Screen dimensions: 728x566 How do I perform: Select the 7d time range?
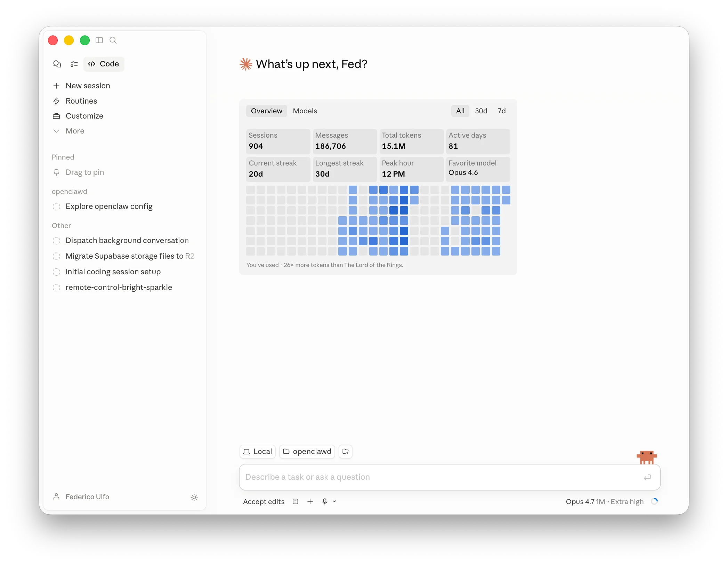pos(501,111)
